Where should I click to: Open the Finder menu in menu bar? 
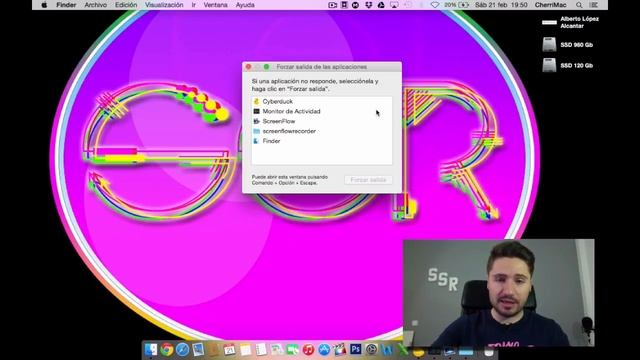point(66,5)
